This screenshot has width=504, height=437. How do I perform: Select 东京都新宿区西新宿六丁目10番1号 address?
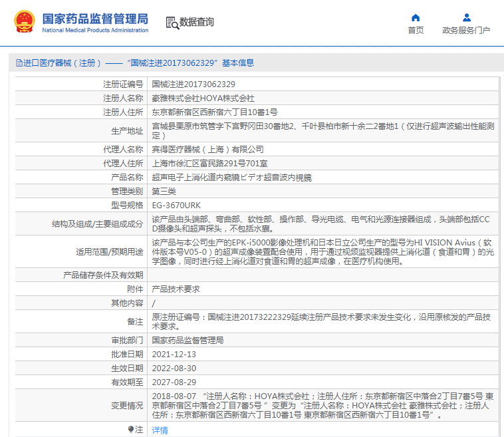point(215,112)
